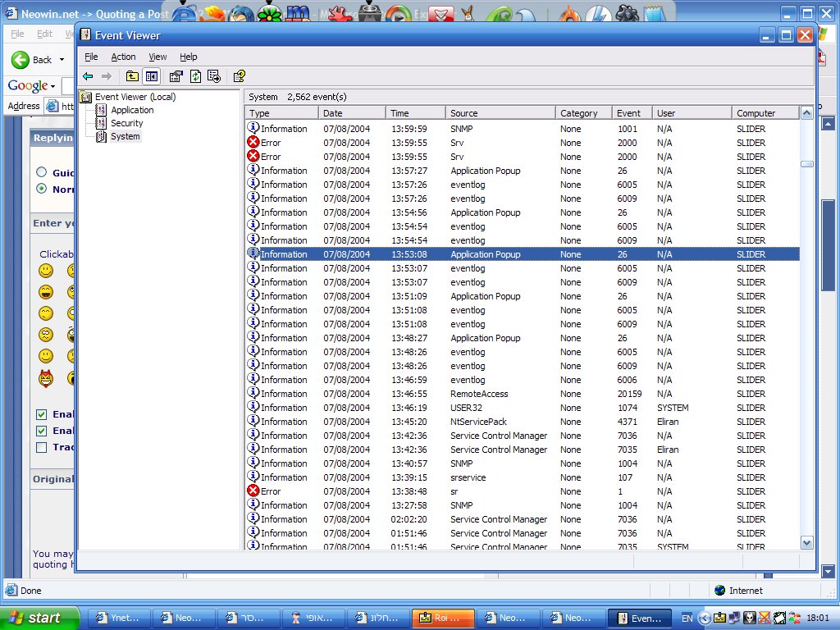Viewport: 840px width, 630px height.
Task: Open the Properties icon on the toolbar
Action: 175,75
